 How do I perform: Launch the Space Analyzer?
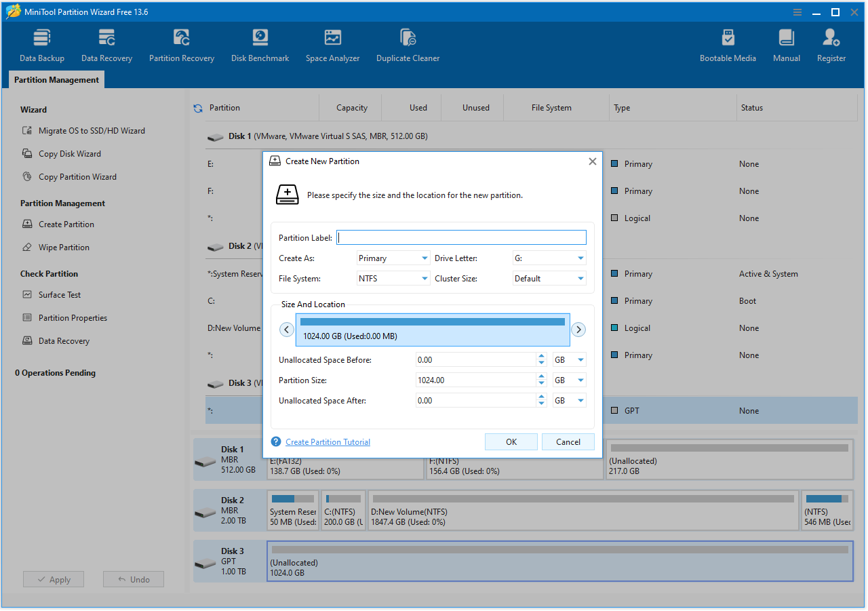pyautogui.click(x=332, y=44)
